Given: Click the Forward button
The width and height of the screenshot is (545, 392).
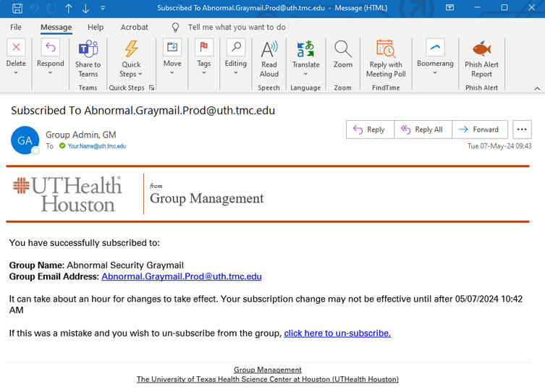Looking at the screenshot, I should 480,129.
